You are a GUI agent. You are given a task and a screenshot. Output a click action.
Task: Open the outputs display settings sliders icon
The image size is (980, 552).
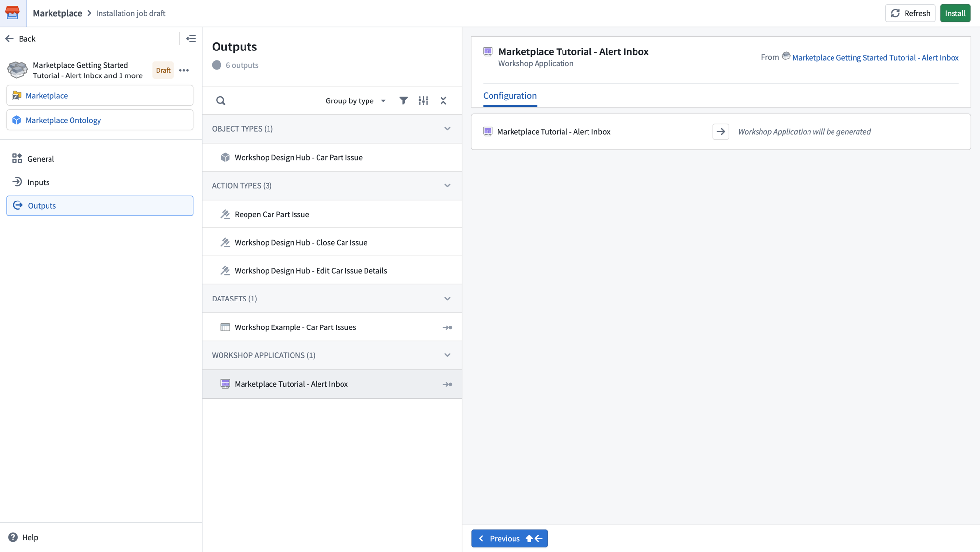coord(423,100)
